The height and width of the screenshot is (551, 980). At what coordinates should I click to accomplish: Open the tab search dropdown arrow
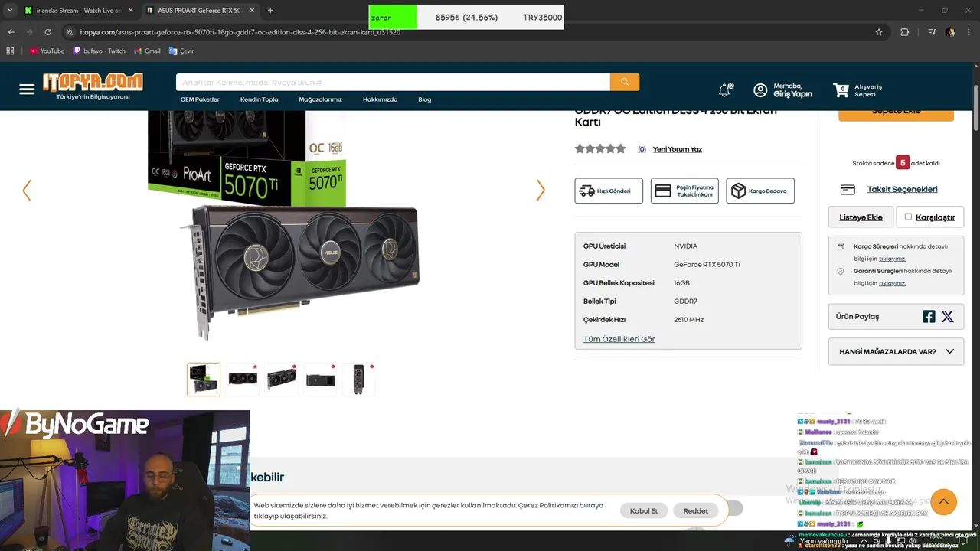pos(10,11)
